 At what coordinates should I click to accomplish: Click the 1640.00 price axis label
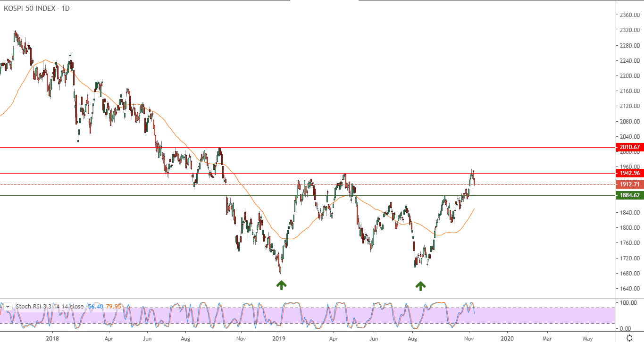pyautogui.click(x=630, y=289)
